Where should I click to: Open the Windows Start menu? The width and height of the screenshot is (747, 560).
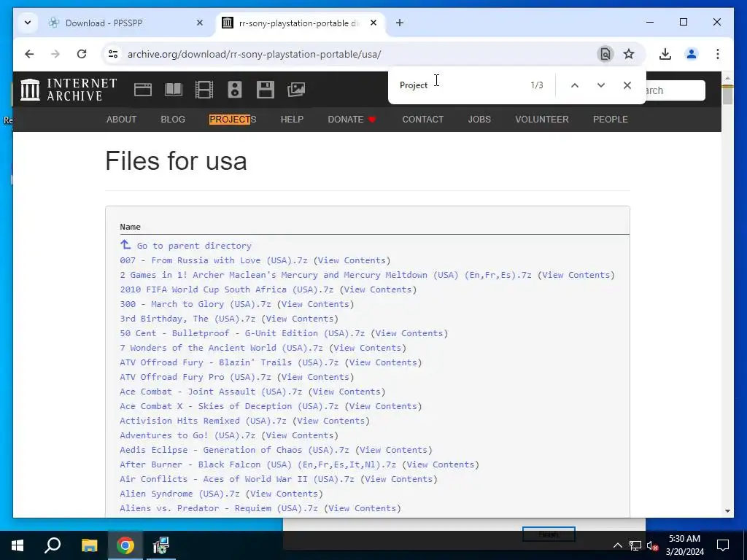click(18, 545)
